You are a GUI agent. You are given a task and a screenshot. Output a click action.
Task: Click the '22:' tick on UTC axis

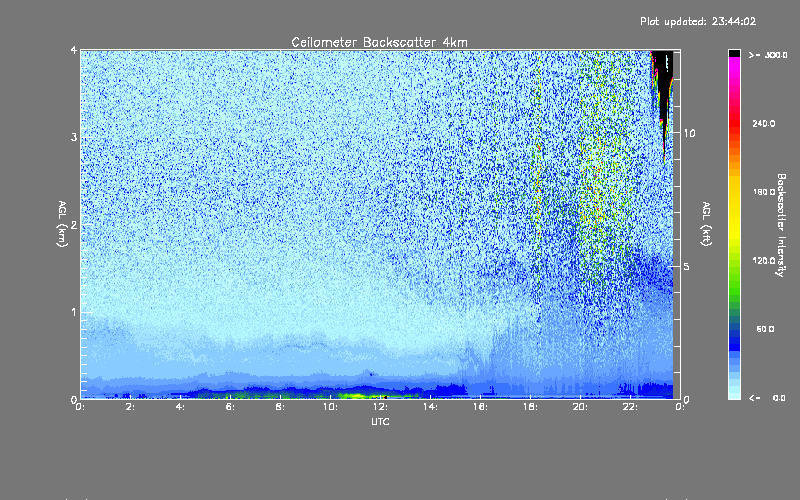click(x=630, y=407)
